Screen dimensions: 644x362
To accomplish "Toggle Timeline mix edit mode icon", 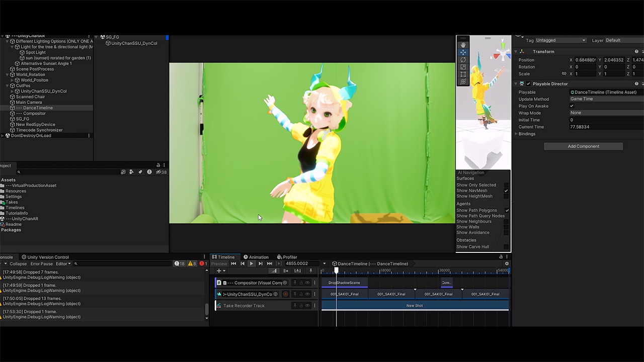I will [274, 271].
